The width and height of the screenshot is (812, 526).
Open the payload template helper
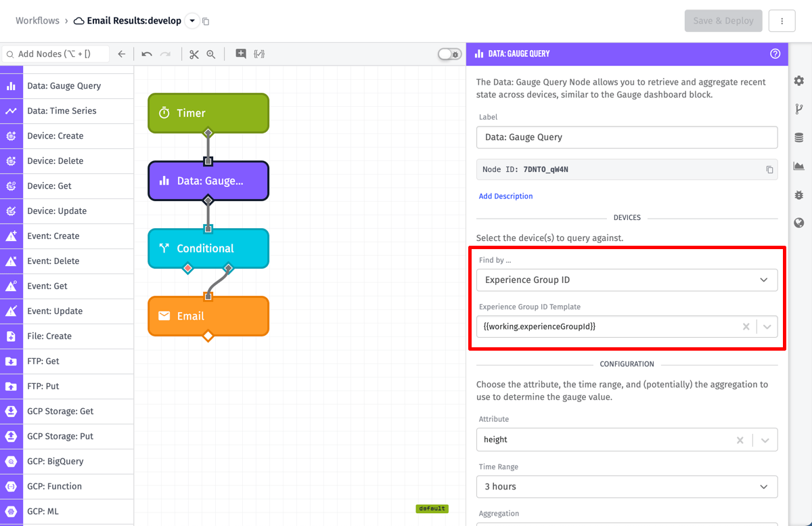point(258,54)
